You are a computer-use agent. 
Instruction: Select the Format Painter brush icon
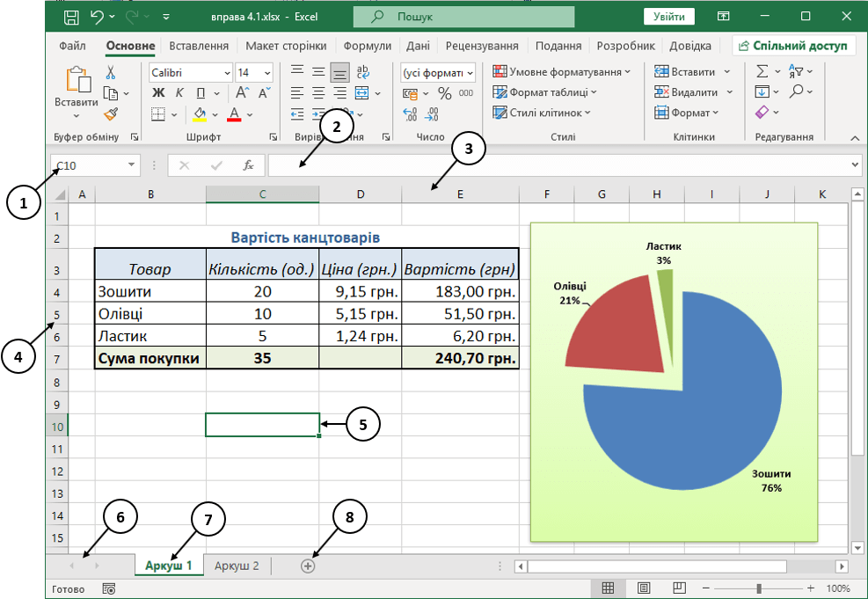click(x=111, y=113)
